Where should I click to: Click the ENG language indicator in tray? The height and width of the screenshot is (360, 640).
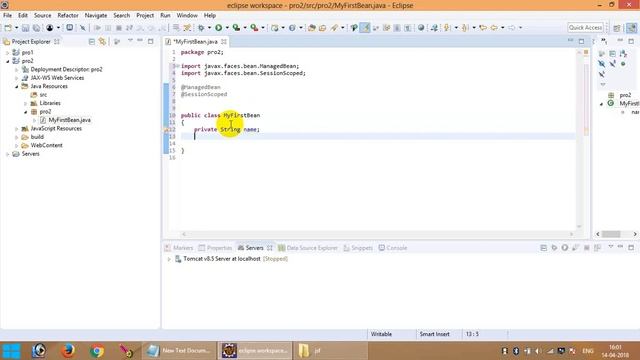pos(588,351)
